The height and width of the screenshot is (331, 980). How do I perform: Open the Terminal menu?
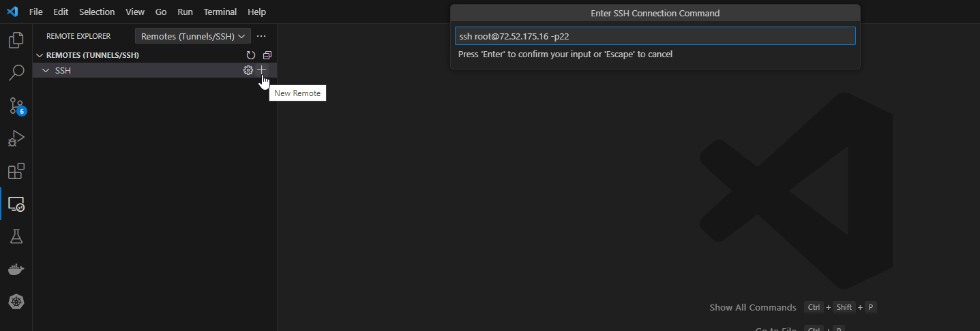click(220, 12)
